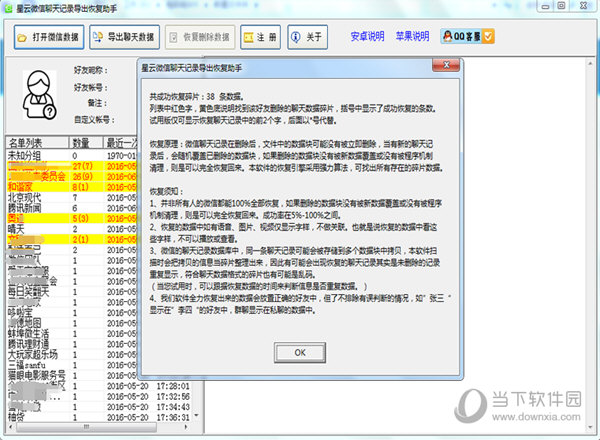Image resolution: width=600 pixels, height=440 pixels.
Task: Select the 蚌埠微生活 row
Action: (73, 334)
